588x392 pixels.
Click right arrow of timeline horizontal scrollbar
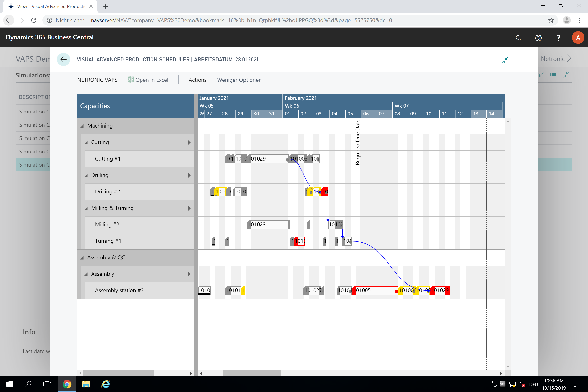[501, 373]
